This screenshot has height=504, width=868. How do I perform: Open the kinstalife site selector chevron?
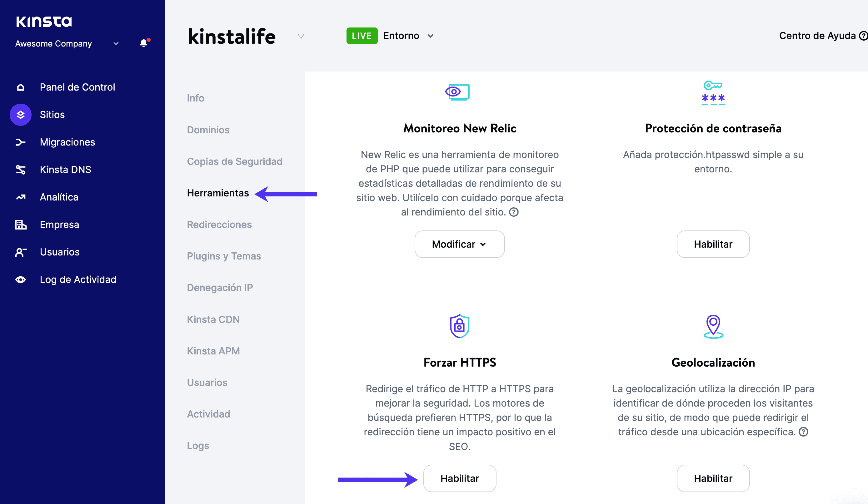pyautogui.click(x=301, y=36)
